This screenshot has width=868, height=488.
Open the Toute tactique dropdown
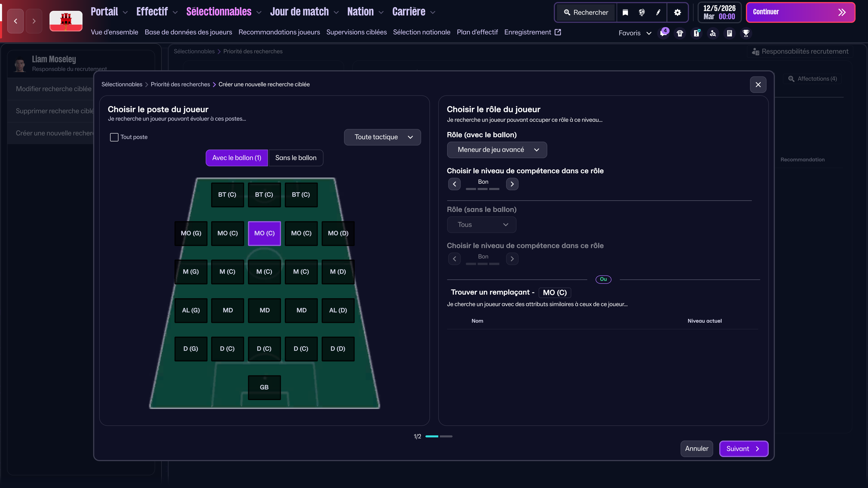click(x=382, y=137)
